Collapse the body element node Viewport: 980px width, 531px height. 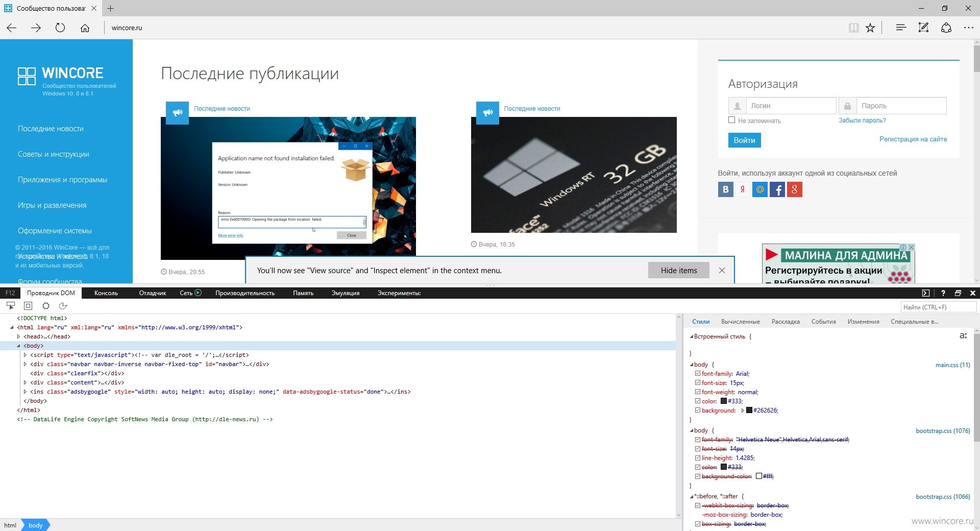coord(18,346)
